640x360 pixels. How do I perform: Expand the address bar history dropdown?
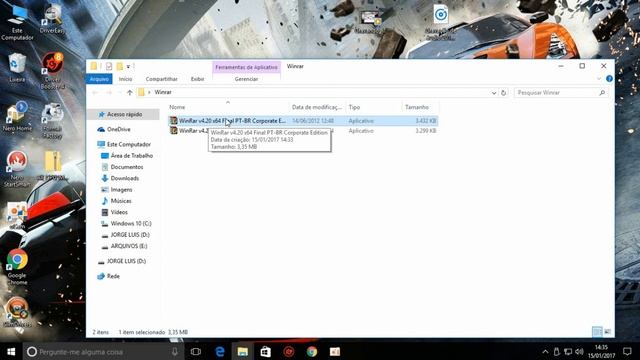pos(494,93)
